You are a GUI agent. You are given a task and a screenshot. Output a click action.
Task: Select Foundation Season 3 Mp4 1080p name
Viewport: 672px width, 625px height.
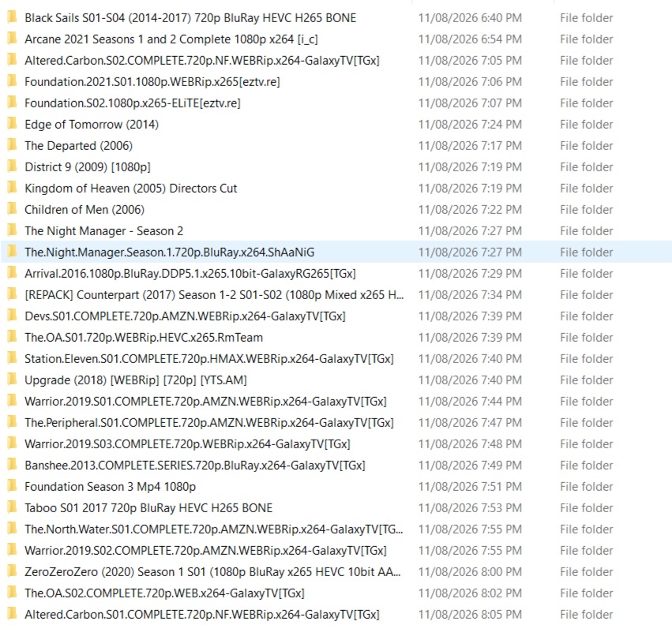[x=110, y=487]
